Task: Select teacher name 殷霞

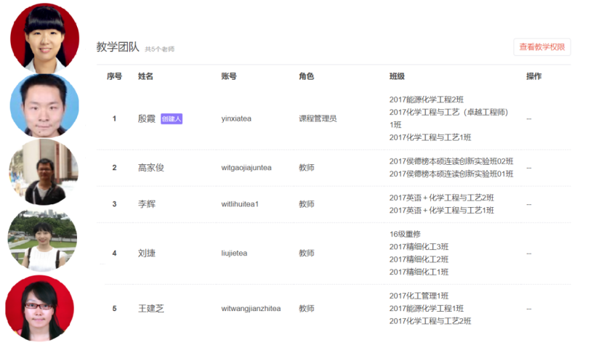Action: coord(146,118)
